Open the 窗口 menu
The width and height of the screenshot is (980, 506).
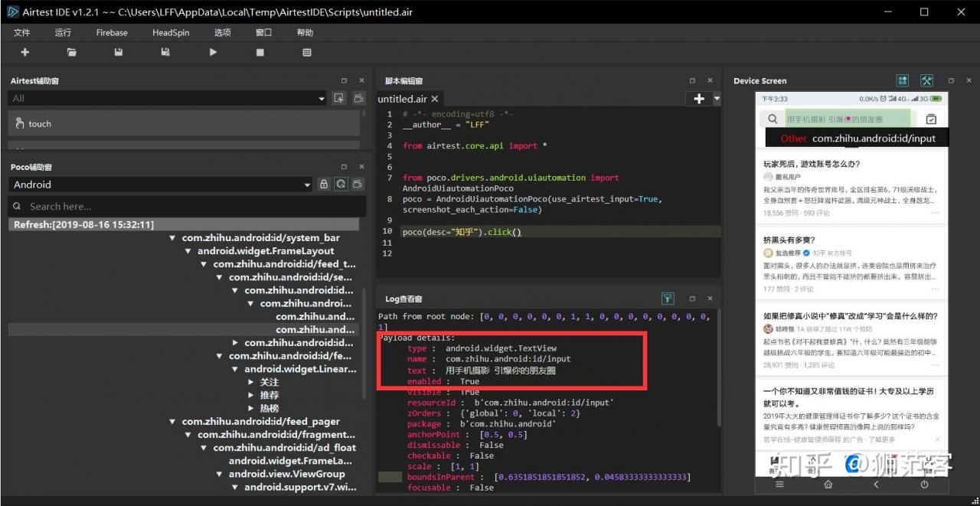264,32
